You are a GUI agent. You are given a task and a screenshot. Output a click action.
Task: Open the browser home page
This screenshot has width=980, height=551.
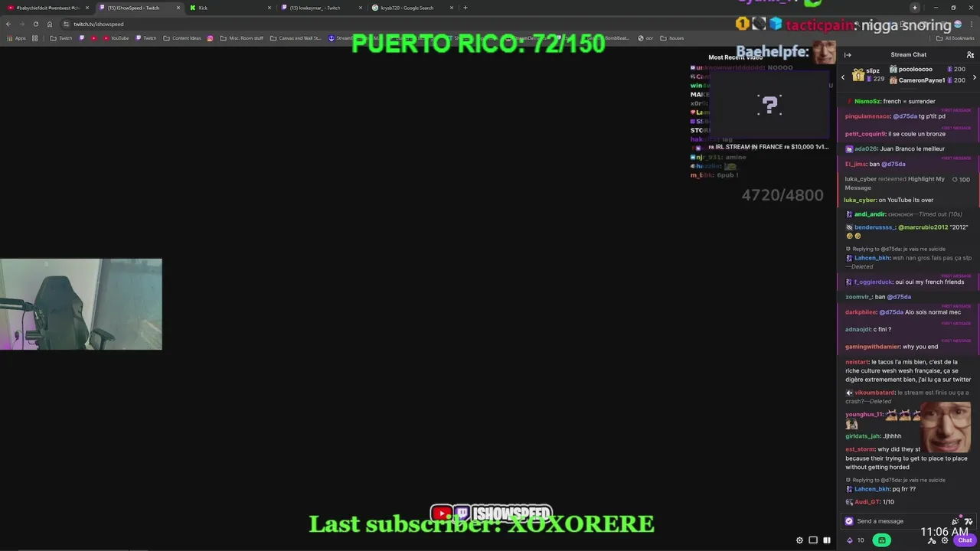tap(50, 24)
